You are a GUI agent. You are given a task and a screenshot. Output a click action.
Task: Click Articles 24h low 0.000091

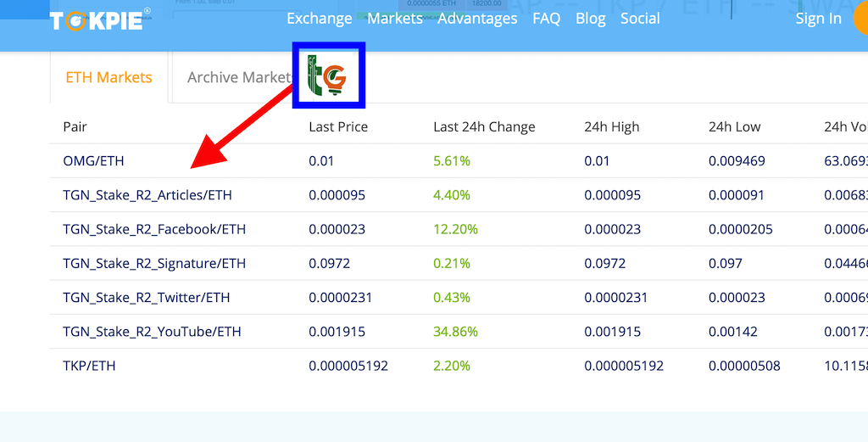(x=737, y=195)
